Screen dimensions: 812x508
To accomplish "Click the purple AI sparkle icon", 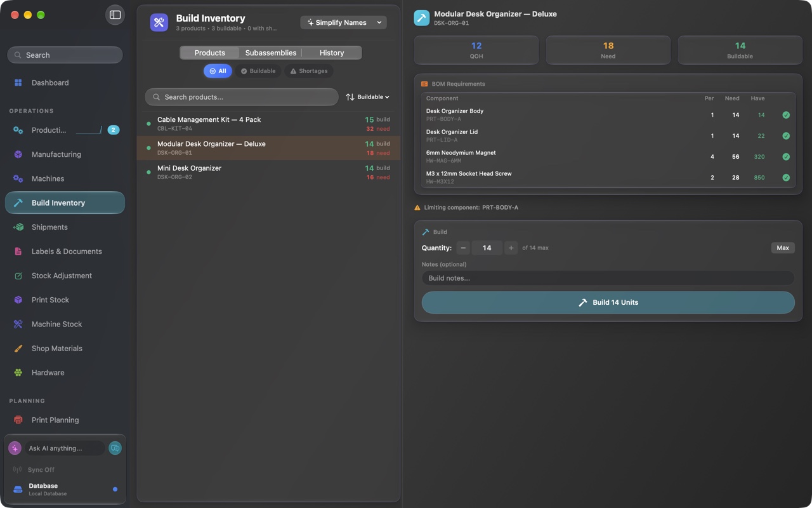I will [15, 448].
